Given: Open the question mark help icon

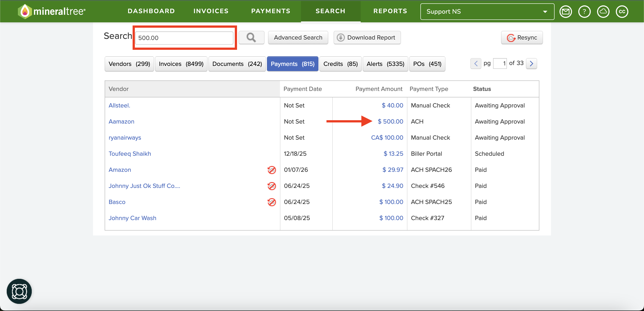Looking at the screenshot, I should click(584, 11).
